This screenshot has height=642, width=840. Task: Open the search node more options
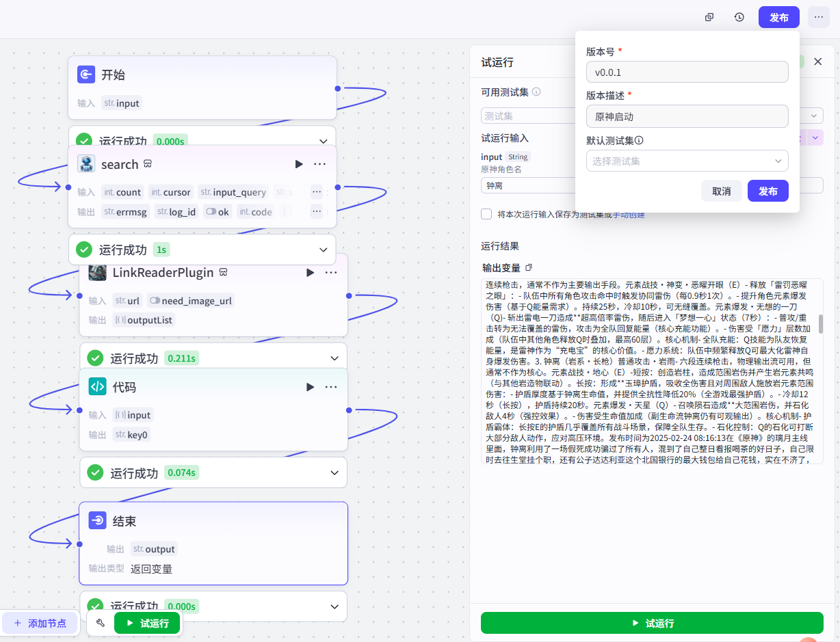coord(319,164)
